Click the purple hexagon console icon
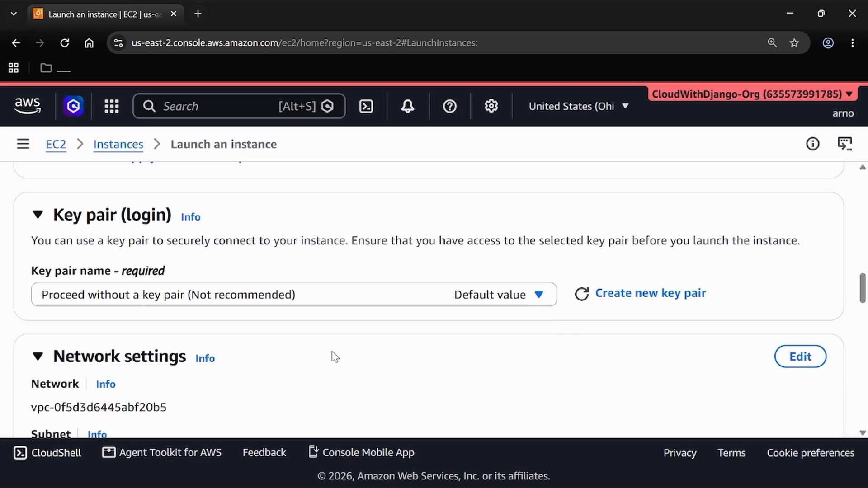Viewport: 868px width, 488px height. tap(73, 106)
